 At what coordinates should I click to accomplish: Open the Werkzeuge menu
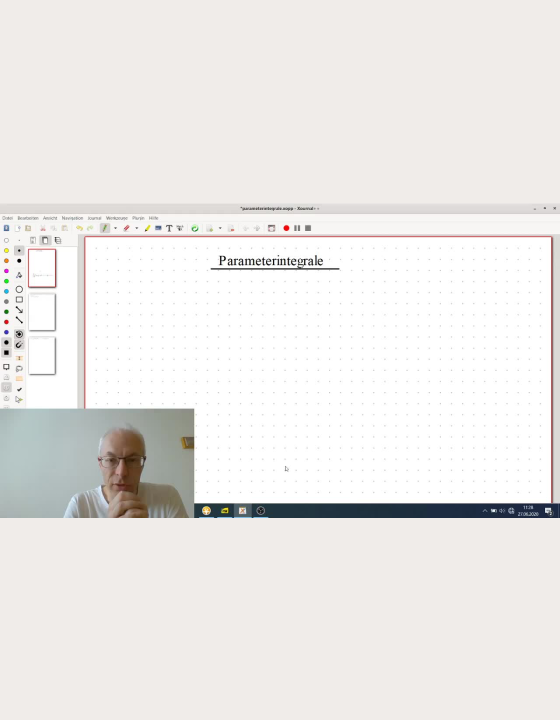[x=117, y=218]
